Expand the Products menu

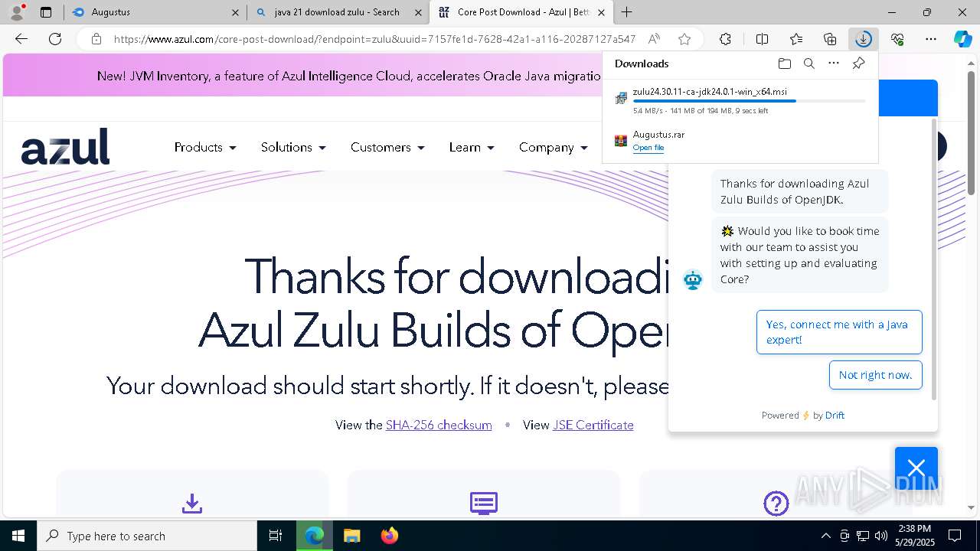[205, 147]
